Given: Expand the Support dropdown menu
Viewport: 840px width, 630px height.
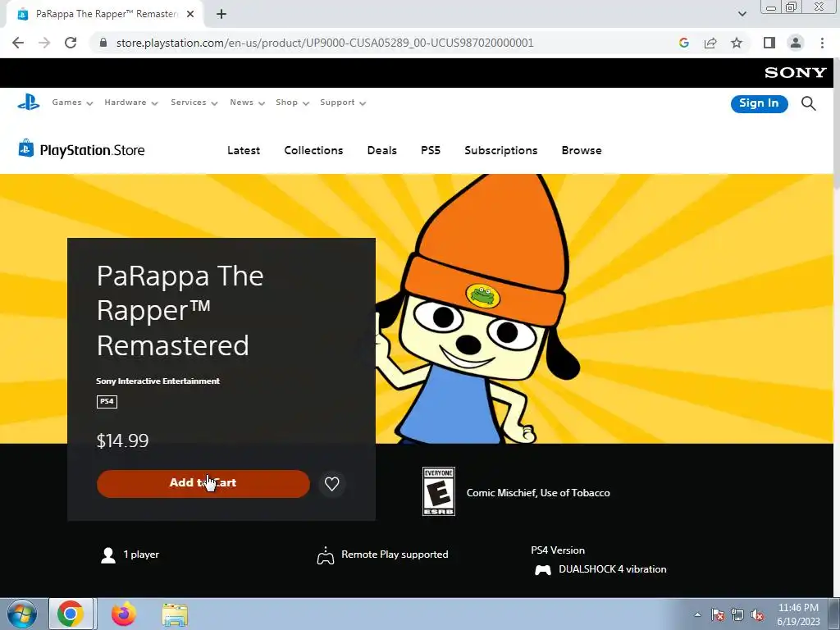Looking at the screenshot, I should tap(343, 103).
